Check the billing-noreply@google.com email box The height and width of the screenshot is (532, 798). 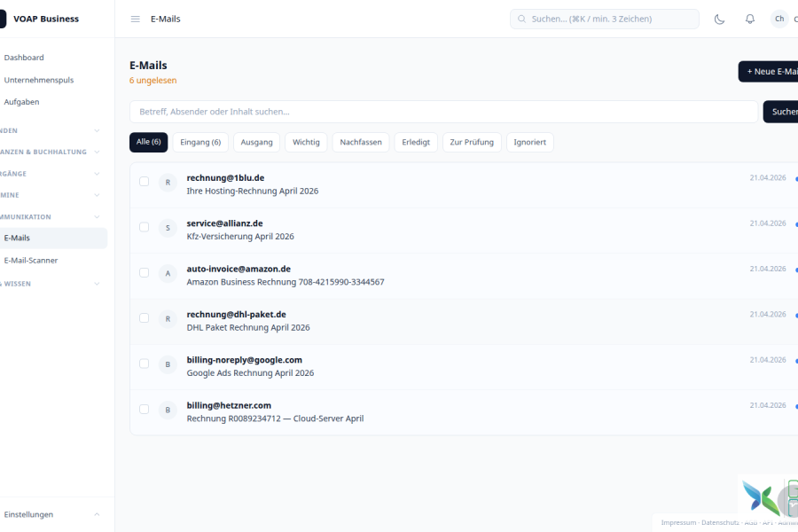click(144, 364)
